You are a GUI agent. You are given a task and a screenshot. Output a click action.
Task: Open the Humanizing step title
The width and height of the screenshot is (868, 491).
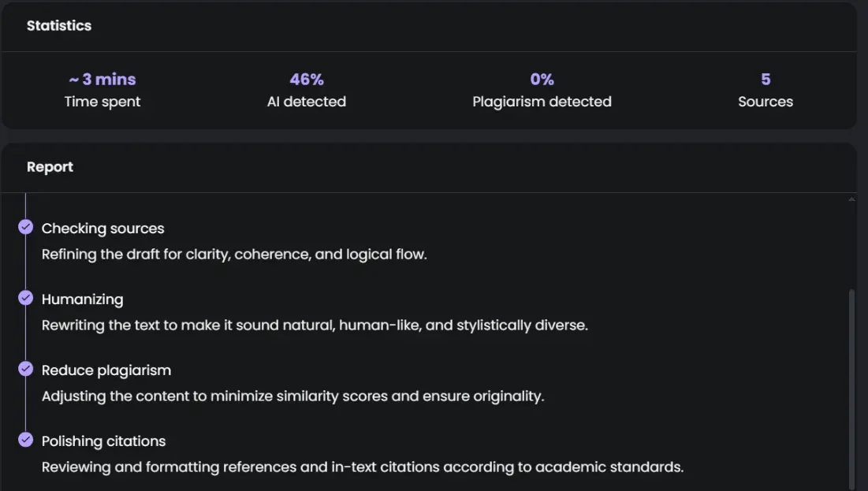(83, 299)
